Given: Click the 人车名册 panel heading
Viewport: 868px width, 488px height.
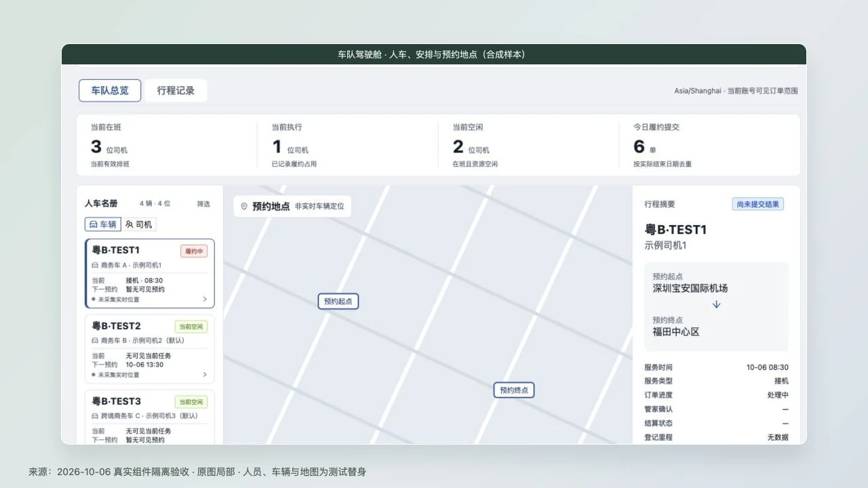Looking at the screenshot, I should (101, 203).
